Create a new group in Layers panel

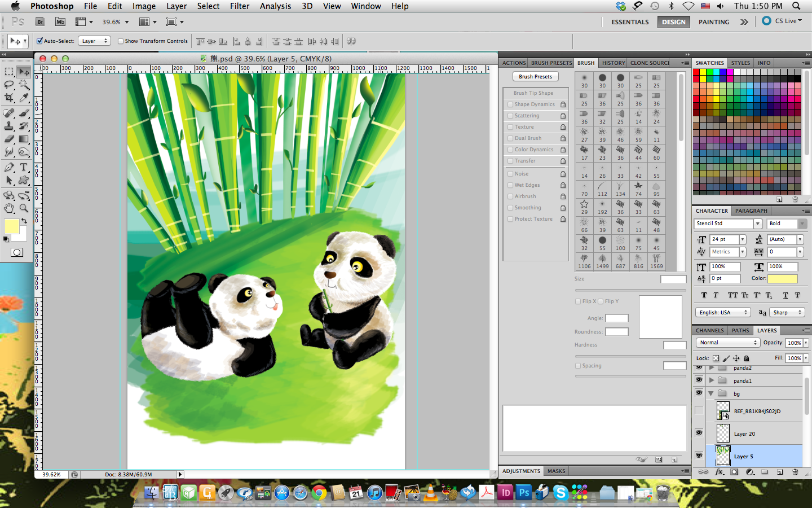click(765, 472)
